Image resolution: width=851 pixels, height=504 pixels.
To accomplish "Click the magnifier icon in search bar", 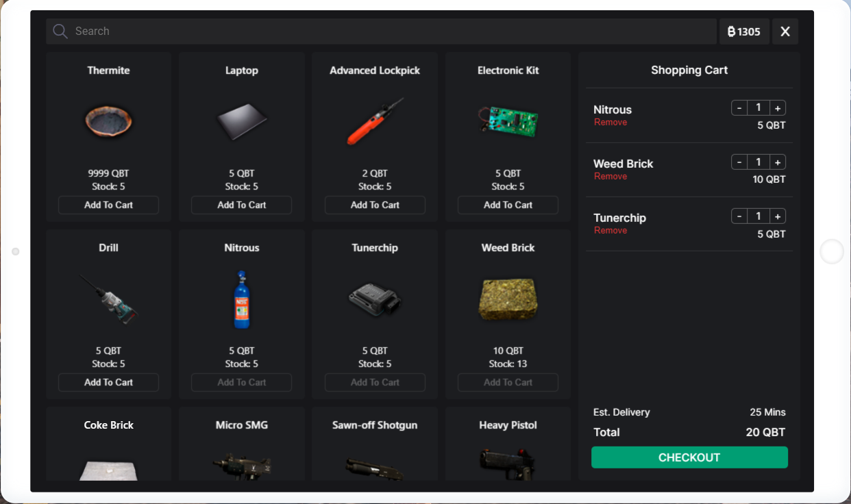I will [x=60, y=32].
